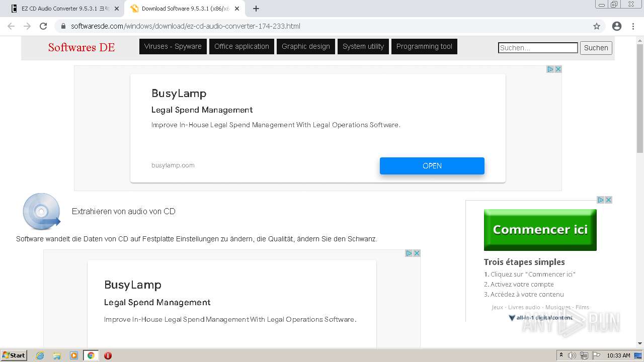Close the EZ CD Audio Converter tab
The width and height of the screenshot is (644, 362).
[x=117, y=9]
